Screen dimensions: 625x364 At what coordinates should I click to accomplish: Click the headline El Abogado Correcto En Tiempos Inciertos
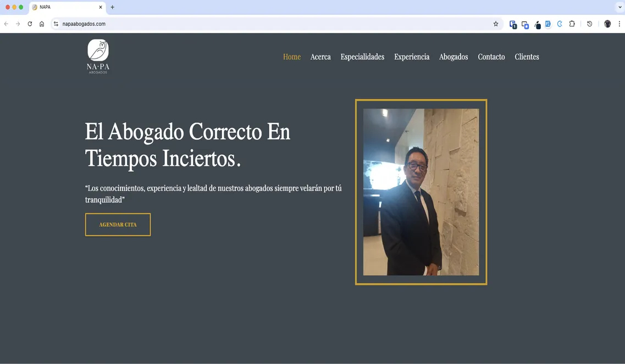tap(188, 145)
